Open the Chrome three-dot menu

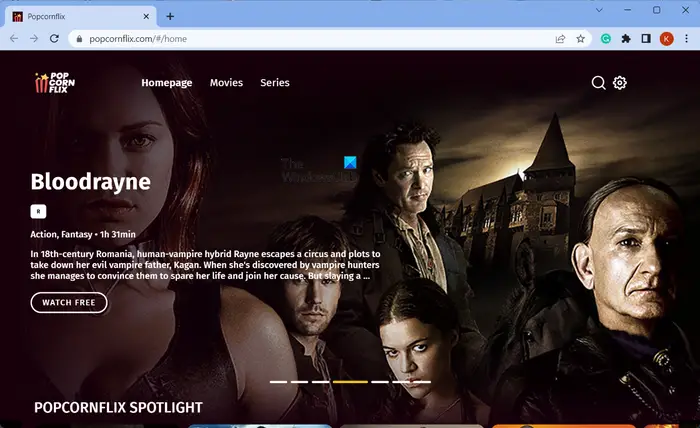pyautogui.click(x=687, y=39)
